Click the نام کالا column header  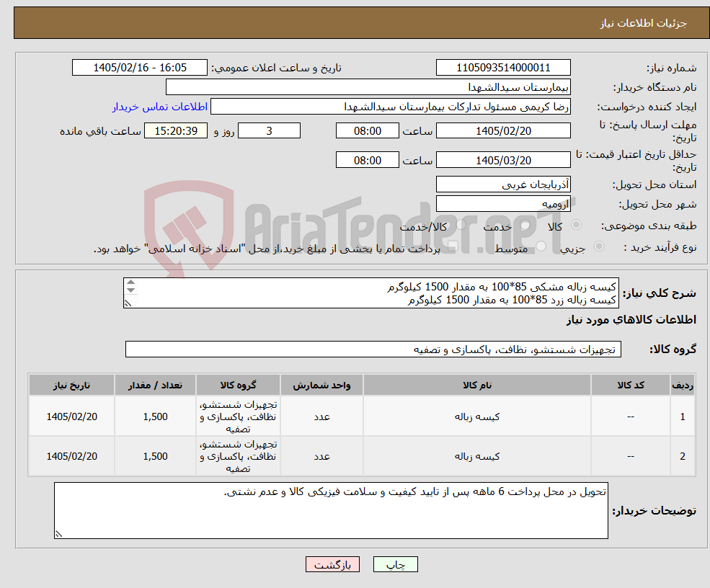tap(476, 385)
